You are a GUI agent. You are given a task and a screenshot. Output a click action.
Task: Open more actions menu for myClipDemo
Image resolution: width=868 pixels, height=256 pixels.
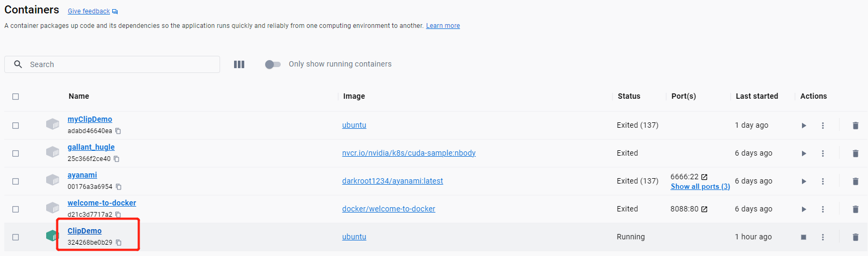click(822, 126)
